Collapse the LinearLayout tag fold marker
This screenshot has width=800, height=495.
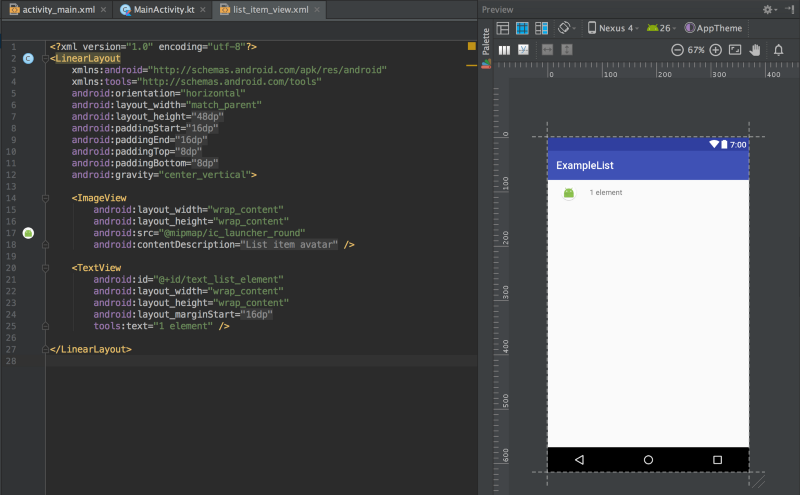(45, 59)
